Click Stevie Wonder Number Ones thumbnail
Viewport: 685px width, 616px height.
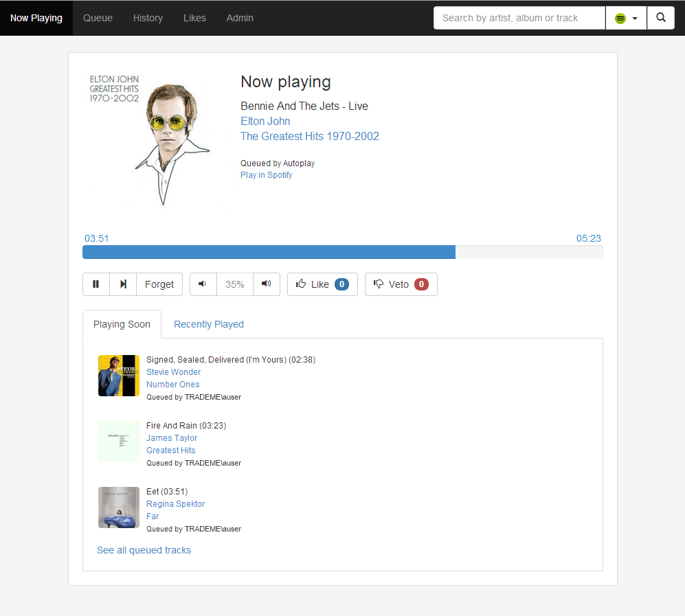pos(119,376)
